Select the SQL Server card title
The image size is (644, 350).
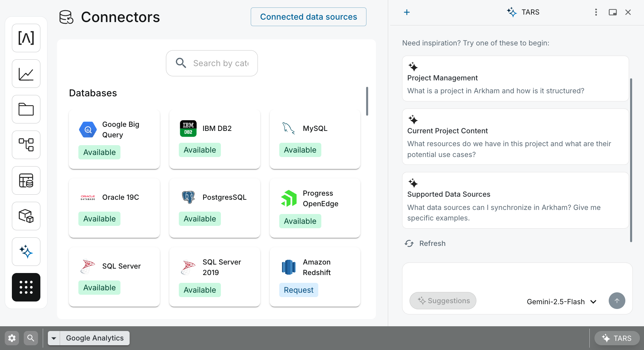pyautogui.click(x=121, y=266)
